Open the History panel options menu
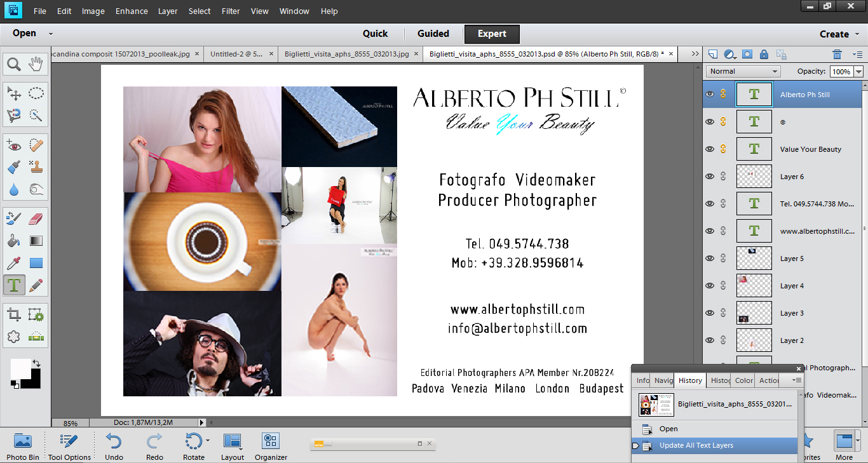The image size is (868, 463). point(797,380)
